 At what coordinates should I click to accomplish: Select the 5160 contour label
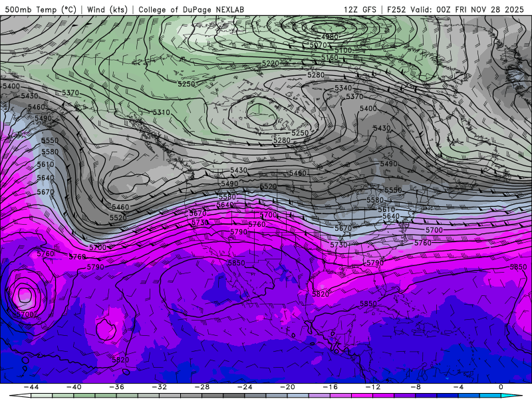coord(330,57)
